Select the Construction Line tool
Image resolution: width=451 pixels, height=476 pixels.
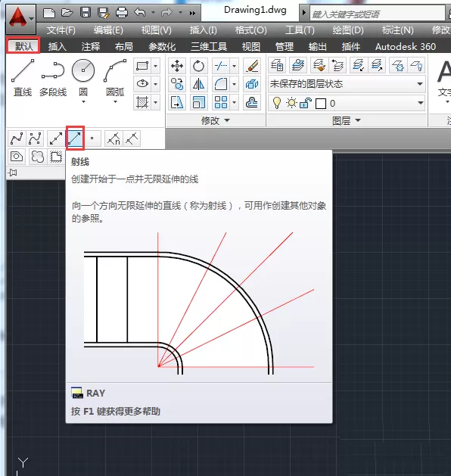[56, 138]
